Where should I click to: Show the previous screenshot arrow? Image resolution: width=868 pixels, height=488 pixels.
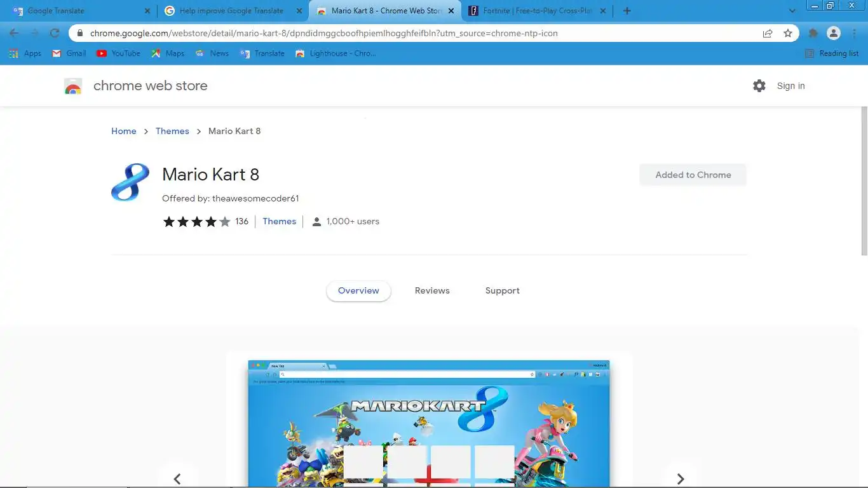pyautogui.click(x=177, y=478)
